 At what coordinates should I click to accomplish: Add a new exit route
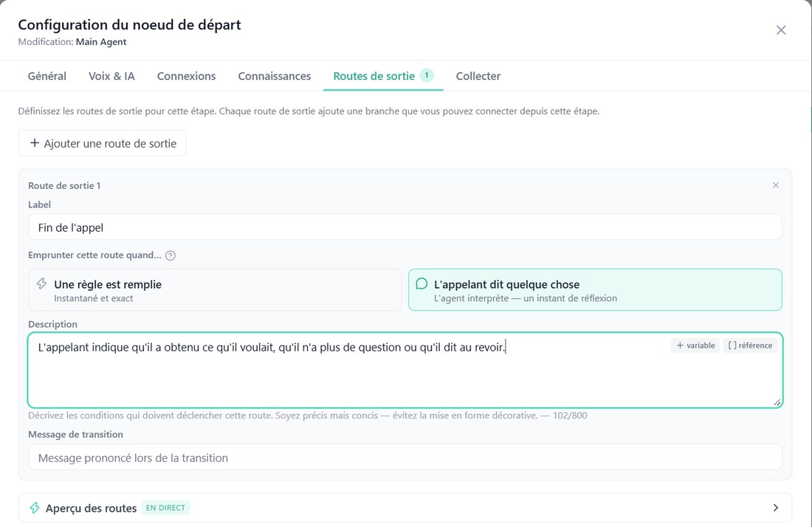pyautogui.click(x=103, y=143)
